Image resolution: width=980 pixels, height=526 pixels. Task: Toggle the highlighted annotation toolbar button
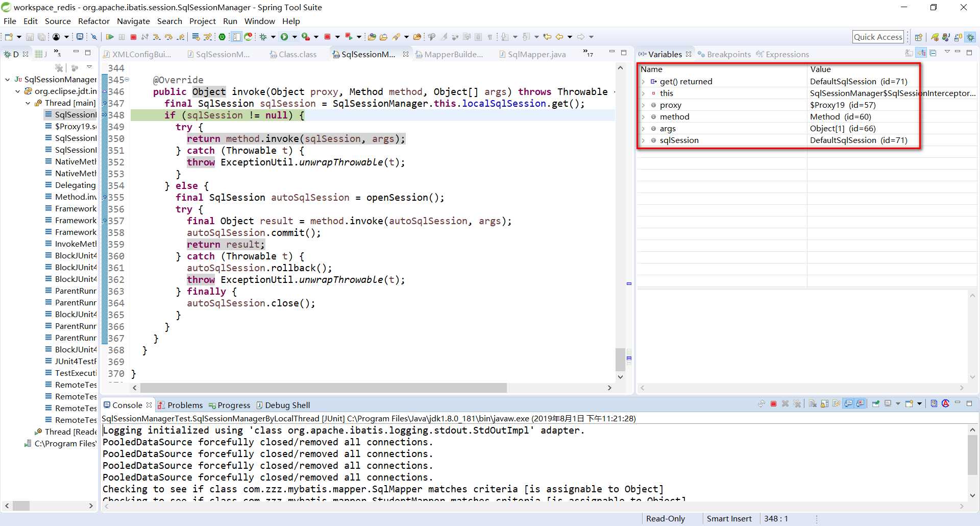(236, 37)
